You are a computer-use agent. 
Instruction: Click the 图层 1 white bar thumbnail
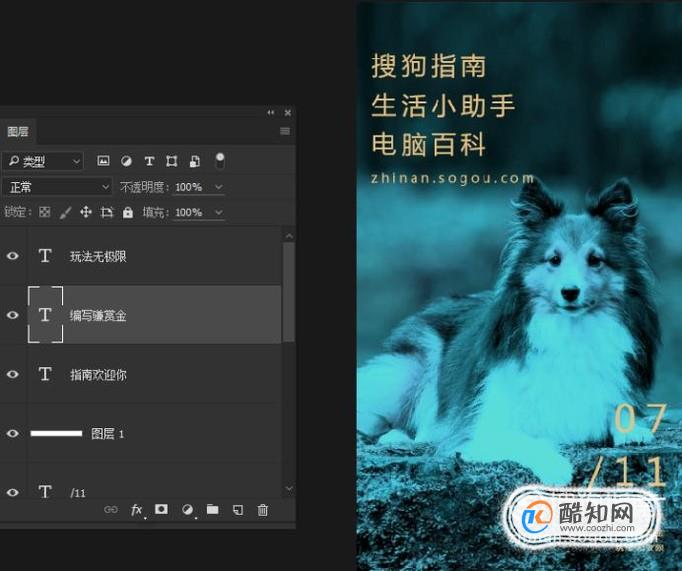[x=56, y=433]
